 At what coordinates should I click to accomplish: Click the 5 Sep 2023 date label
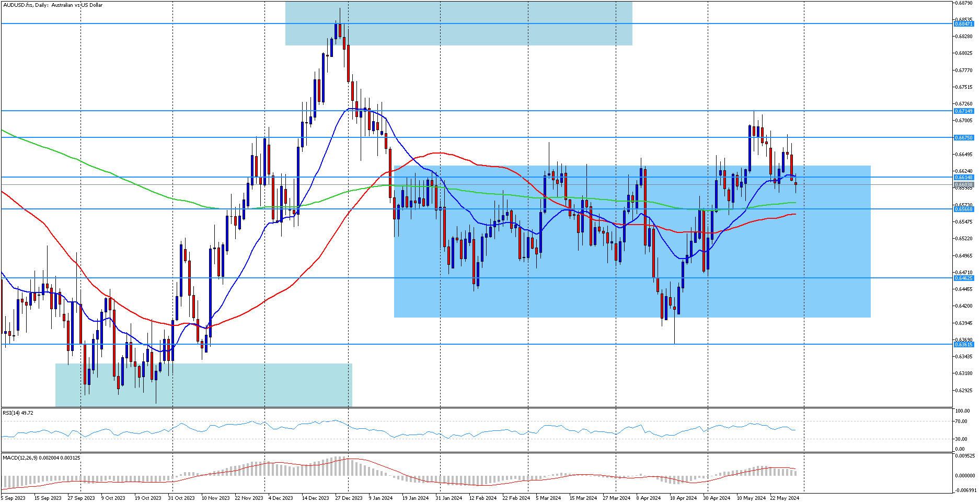click(x=14, y=498)
